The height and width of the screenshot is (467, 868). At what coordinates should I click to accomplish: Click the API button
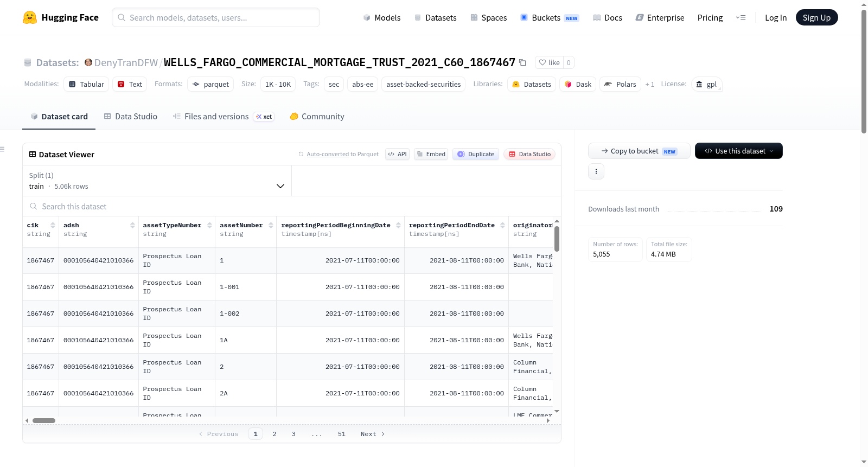point(398,154)
